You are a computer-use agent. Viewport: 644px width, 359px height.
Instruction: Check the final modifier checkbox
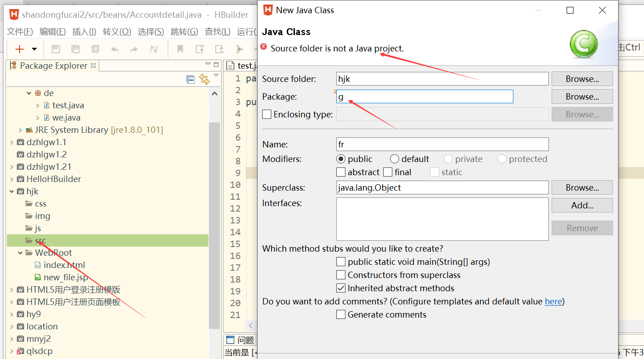click(388, 172)
